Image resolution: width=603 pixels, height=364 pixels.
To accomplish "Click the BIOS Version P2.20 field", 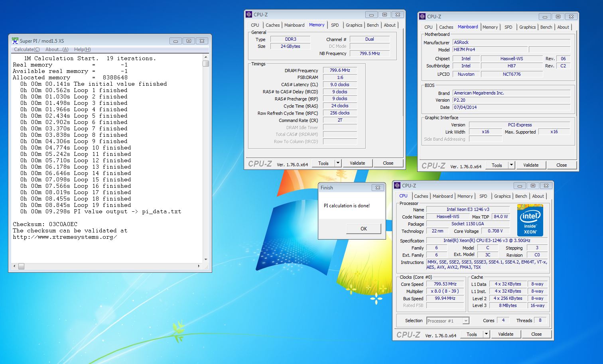I will [511, 100].
